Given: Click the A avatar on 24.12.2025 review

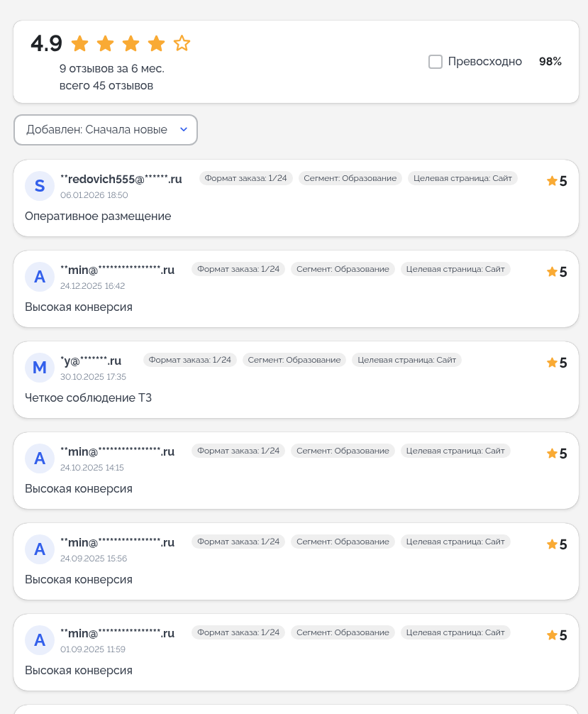Looking at the screenshot, I should point(40,277).
